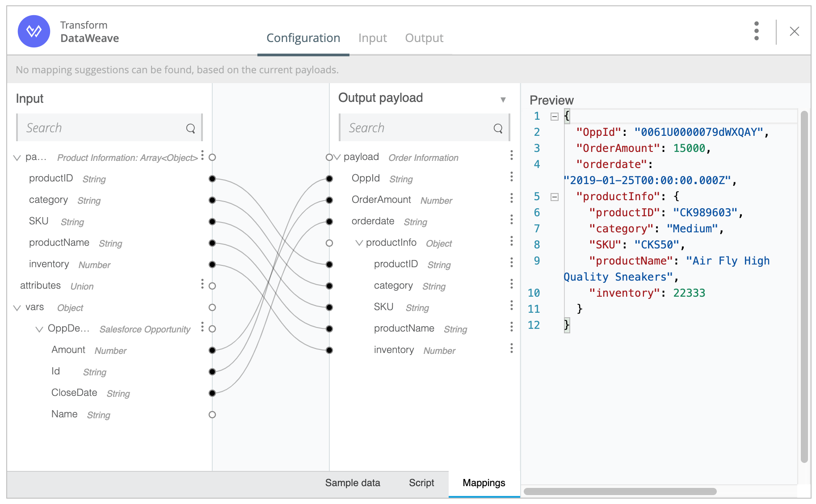
Task: Open the Output payload dropdown arrow
Action: [503, 100]
